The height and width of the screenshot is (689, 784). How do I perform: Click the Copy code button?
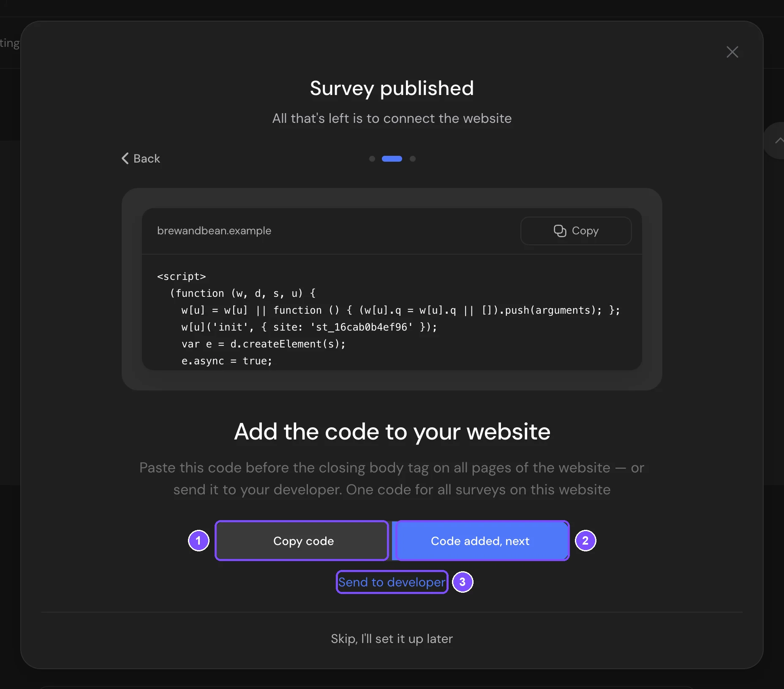point(302,541)
